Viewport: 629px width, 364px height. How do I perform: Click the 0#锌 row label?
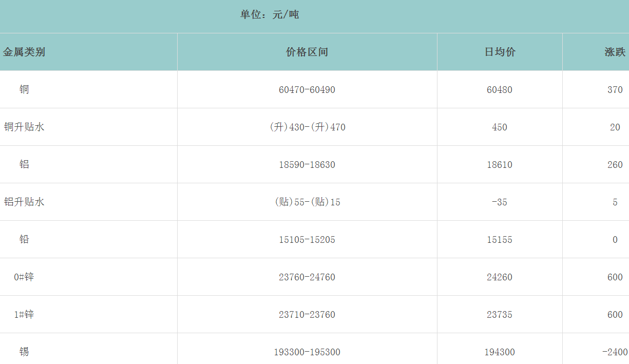coord(24,277)
